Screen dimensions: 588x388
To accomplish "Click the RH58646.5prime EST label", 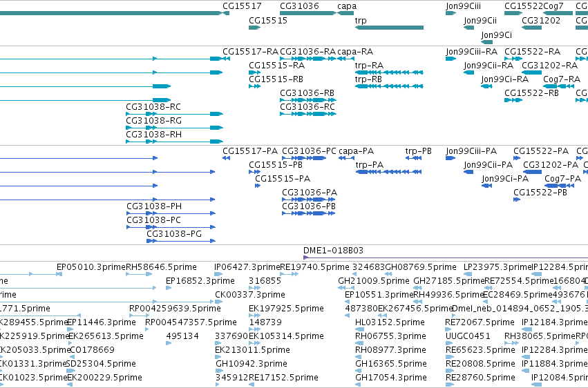I will tap(161, 267).
